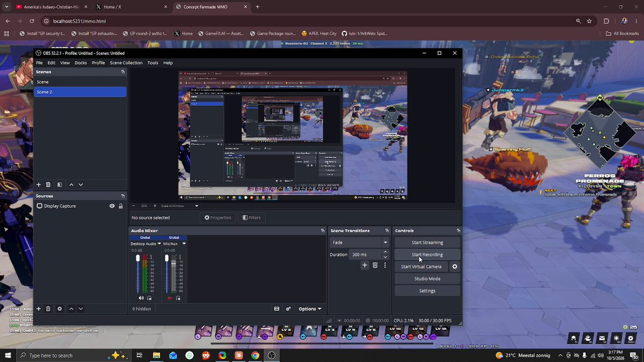The width and height of the screenshot is (644, 362).
Task: Open the View menu in OBS
Action: tap(65, 63)
